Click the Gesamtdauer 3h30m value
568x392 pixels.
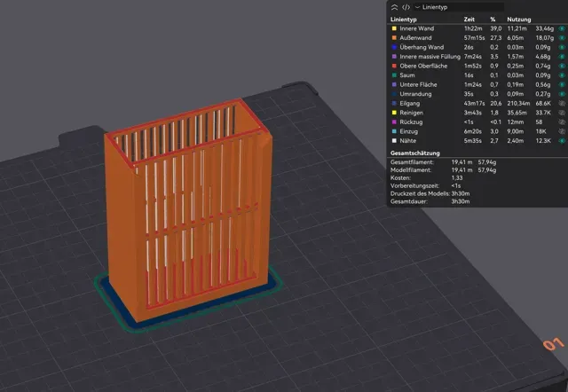461,201
